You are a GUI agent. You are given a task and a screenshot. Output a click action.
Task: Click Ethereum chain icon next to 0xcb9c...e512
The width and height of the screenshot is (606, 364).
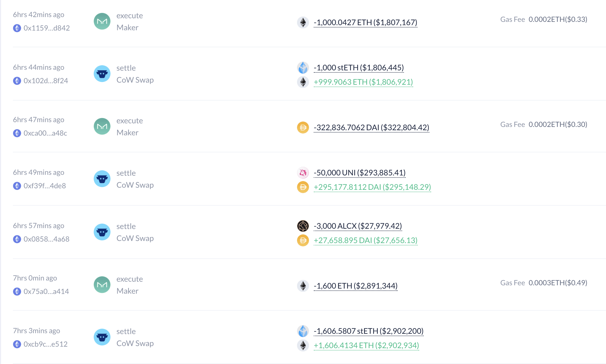[17, 344]
